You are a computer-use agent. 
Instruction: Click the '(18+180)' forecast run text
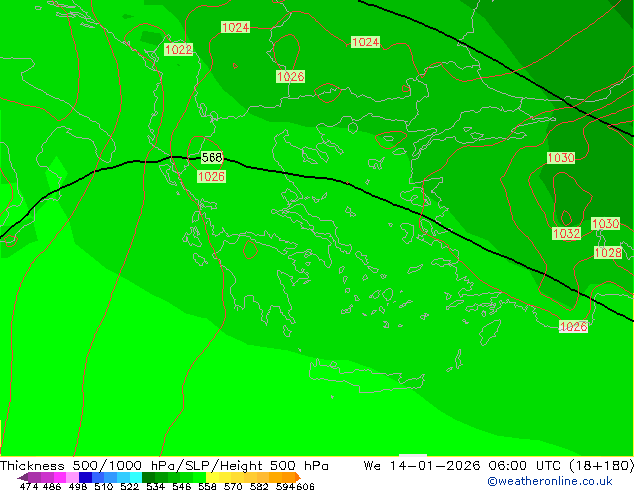(x=601, y=466)
